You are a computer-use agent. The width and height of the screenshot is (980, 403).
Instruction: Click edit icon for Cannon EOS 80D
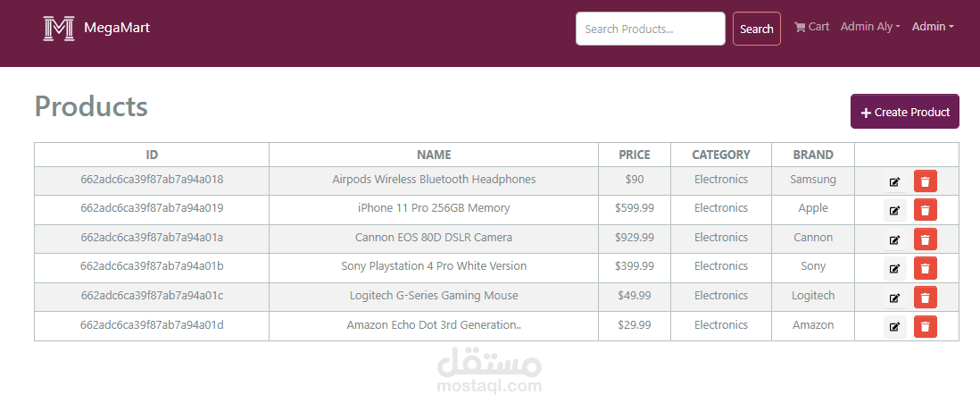pyautogui.click(x=895, y=239)
